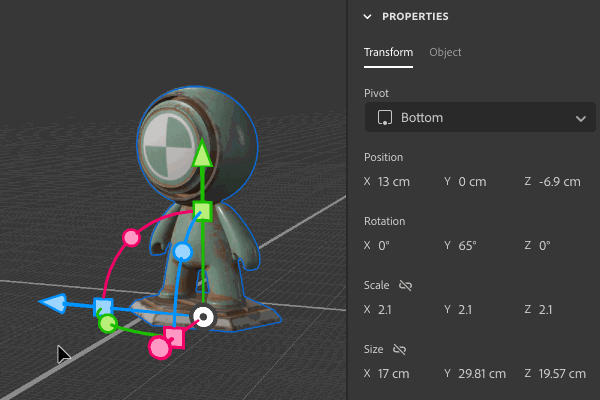This screenshot has width=600, height=400.
Task: Select the Transform tab
Action: pos(388,52)
